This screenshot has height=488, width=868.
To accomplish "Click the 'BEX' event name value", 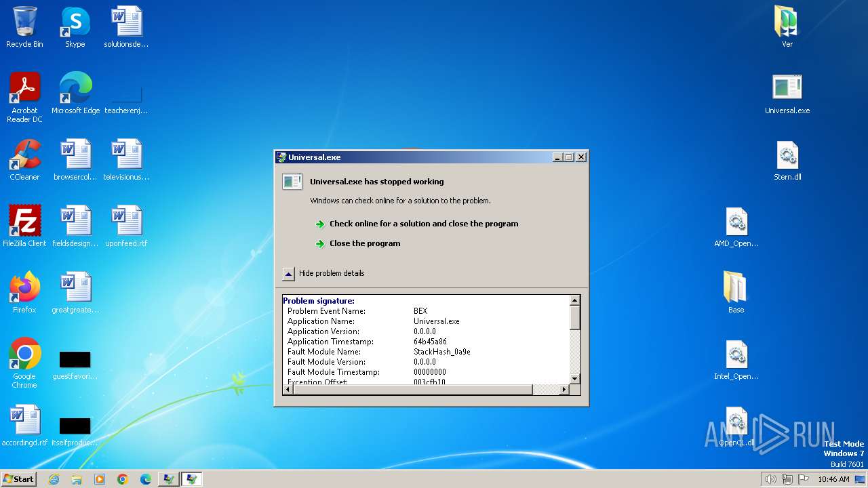I will 420,311.
